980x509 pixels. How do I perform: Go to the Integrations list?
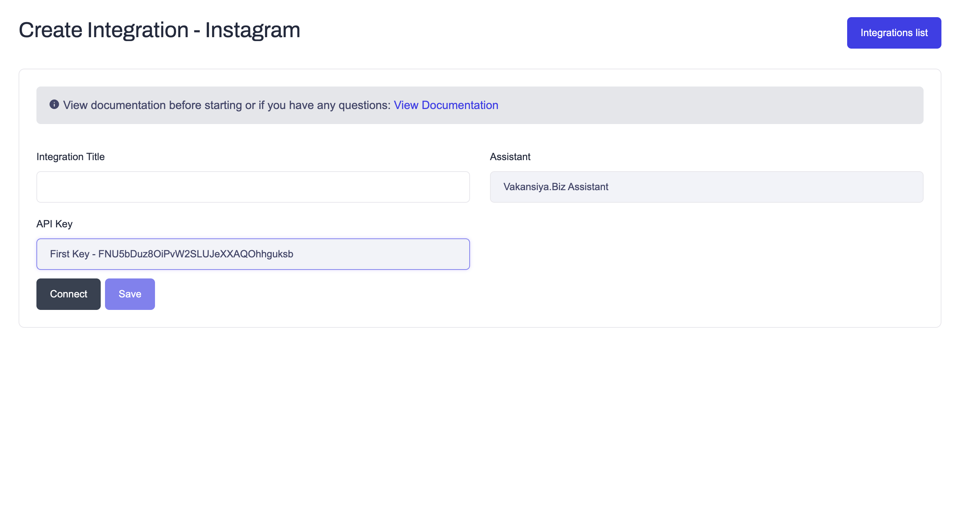coord(894,33)
